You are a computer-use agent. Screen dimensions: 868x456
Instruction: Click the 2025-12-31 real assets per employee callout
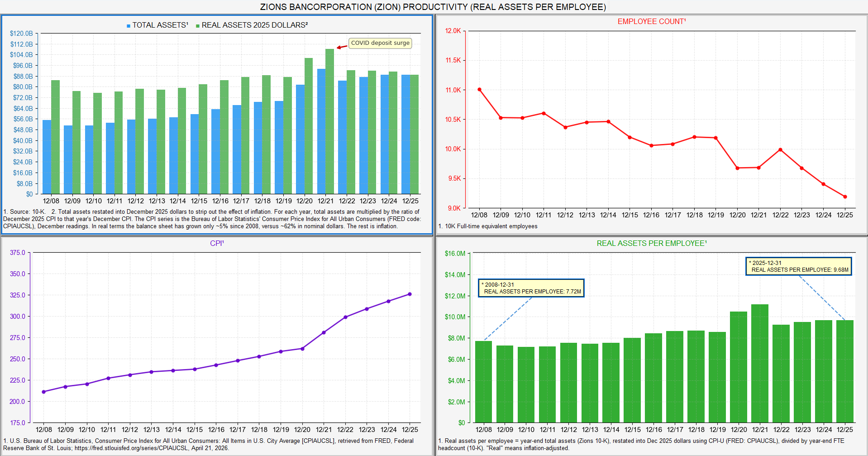pyautogui.click(x=799, y=266)
